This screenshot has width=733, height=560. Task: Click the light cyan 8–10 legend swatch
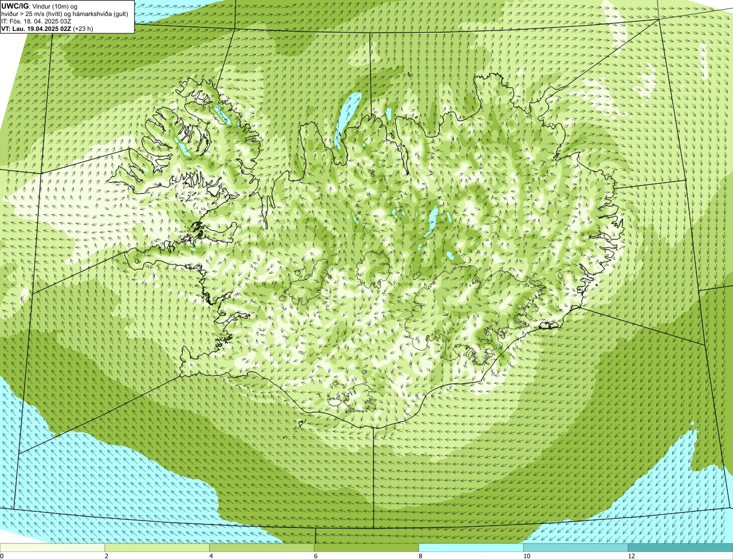click(x=471, y=547)
